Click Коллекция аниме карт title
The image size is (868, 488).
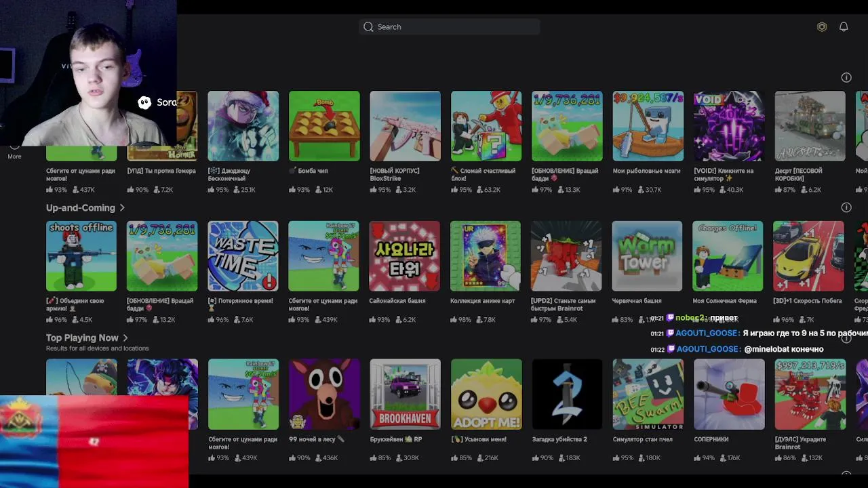click(x=483, y=301)
